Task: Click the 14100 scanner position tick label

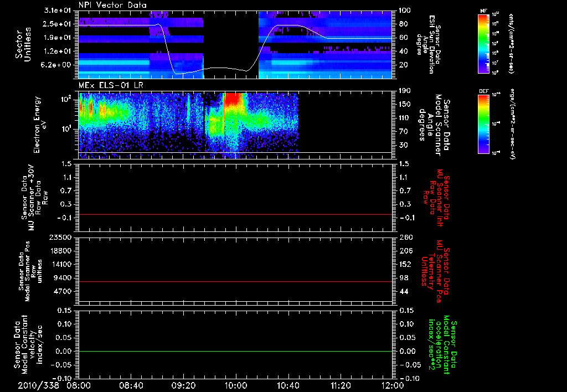Action: pos(61,264)
